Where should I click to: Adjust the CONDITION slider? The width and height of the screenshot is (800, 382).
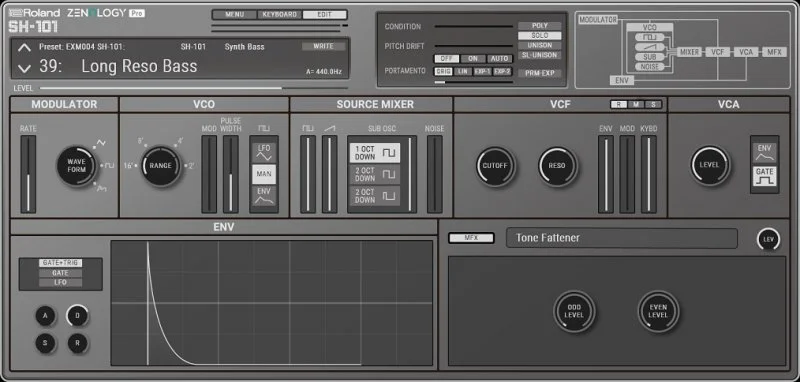coord(473,26)
